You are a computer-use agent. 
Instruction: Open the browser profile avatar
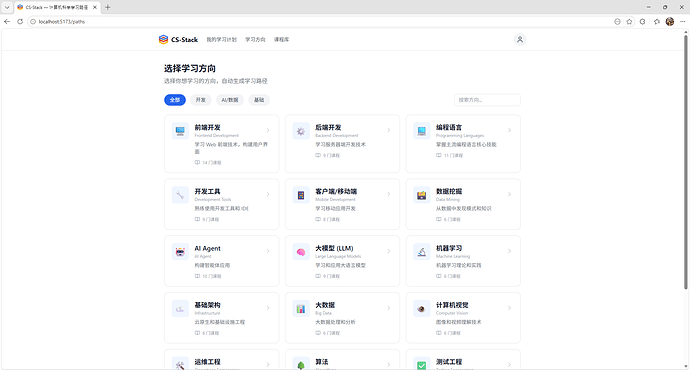(x=670, y=22)
